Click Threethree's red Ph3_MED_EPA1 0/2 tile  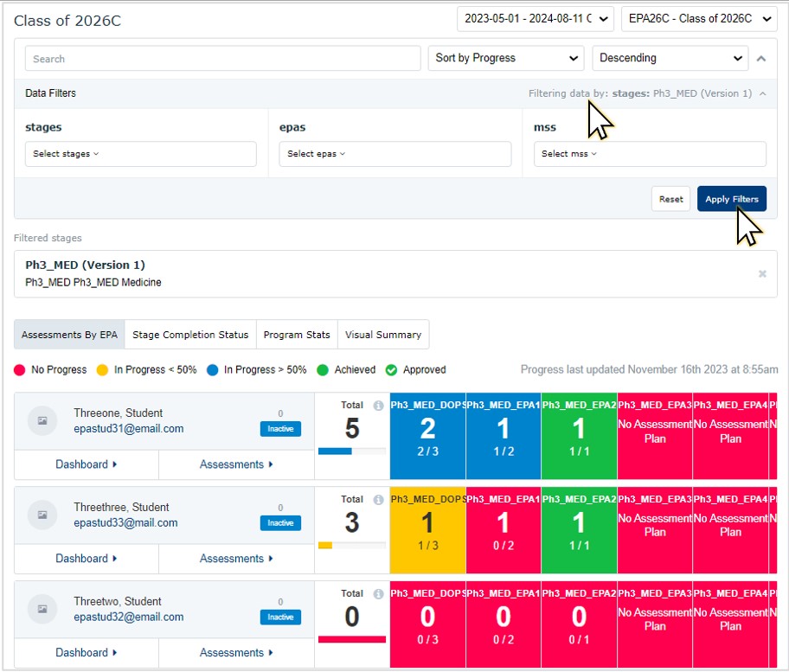click(504, 529)
